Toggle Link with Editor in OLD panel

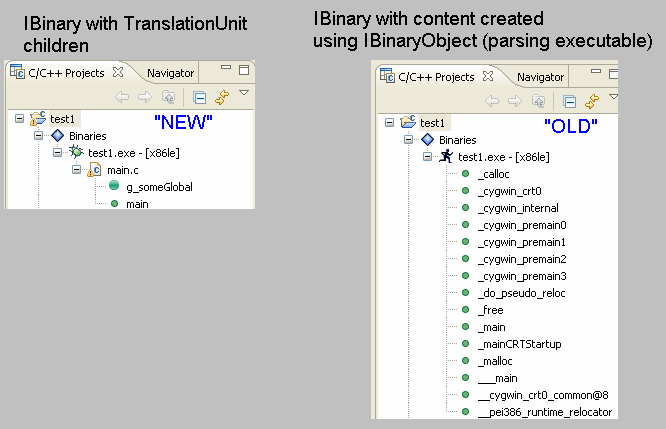592,102
